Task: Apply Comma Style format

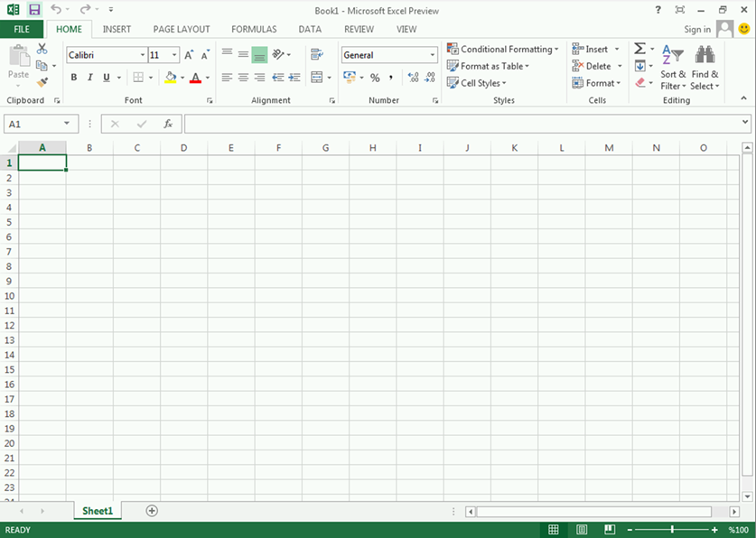Action: 391,78
